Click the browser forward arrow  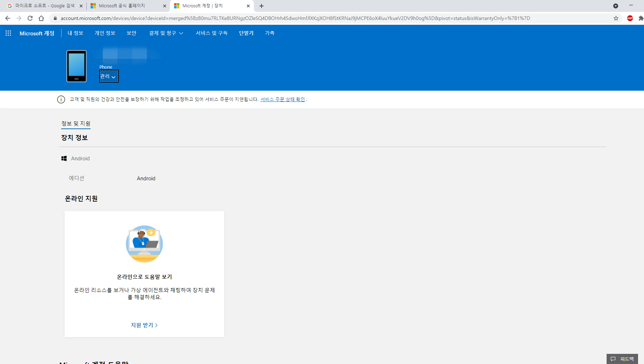[19, 18]
